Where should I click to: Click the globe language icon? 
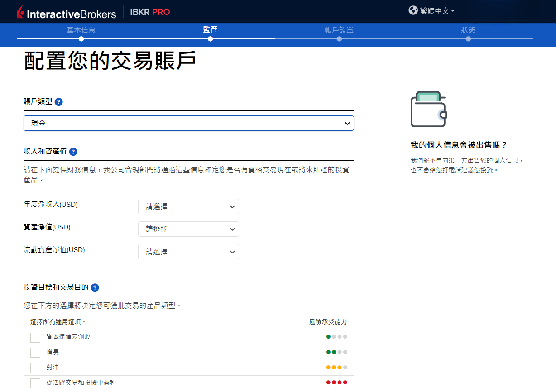[413, 10]
